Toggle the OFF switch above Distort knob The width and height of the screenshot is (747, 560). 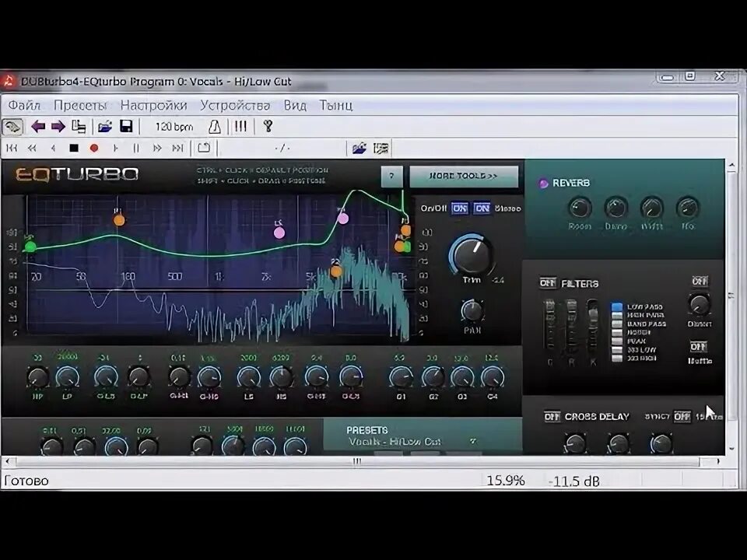coord(700,282)
